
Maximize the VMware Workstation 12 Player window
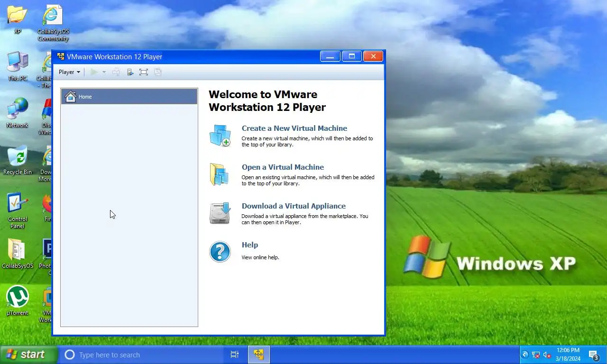352,56
